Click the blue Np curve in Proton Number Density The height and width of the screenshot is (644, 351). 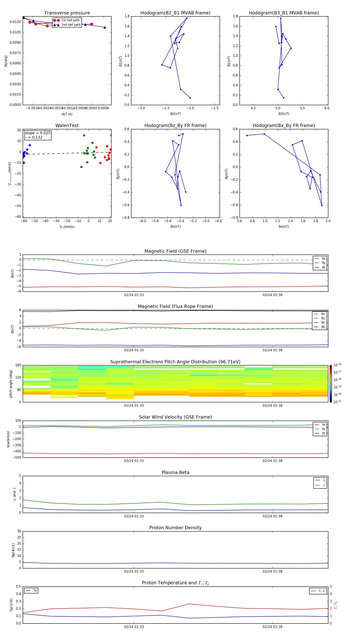click(175, 563)
